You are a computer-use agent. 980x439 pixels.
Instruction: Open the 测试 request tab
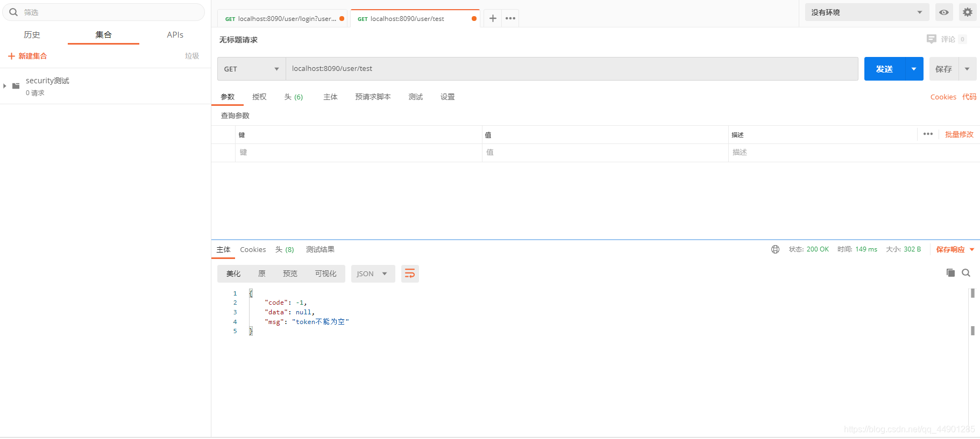pos(415,97)
